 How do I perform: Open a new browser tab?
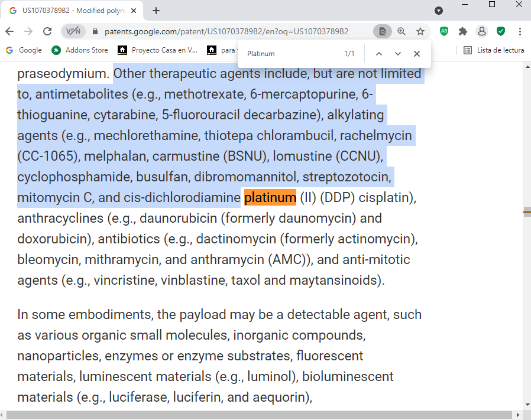[156, 11]
